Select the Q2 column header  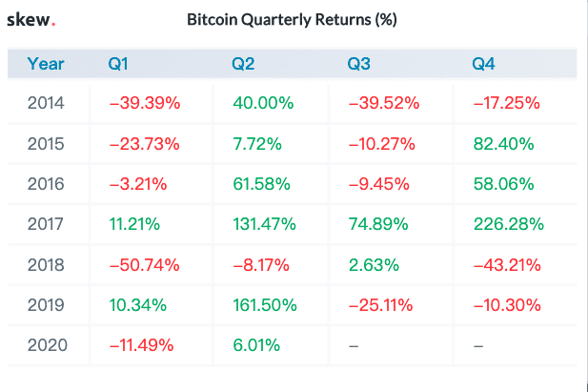click(243, 64)
